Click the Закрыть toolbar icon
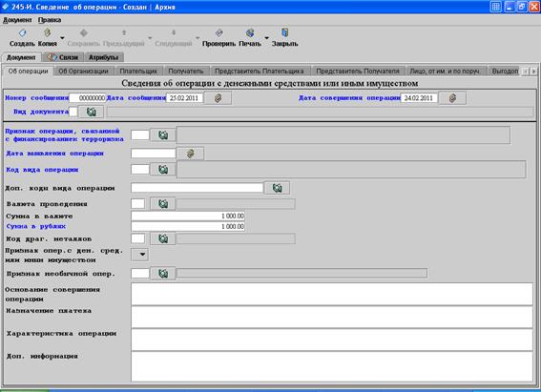 [284, 33]
